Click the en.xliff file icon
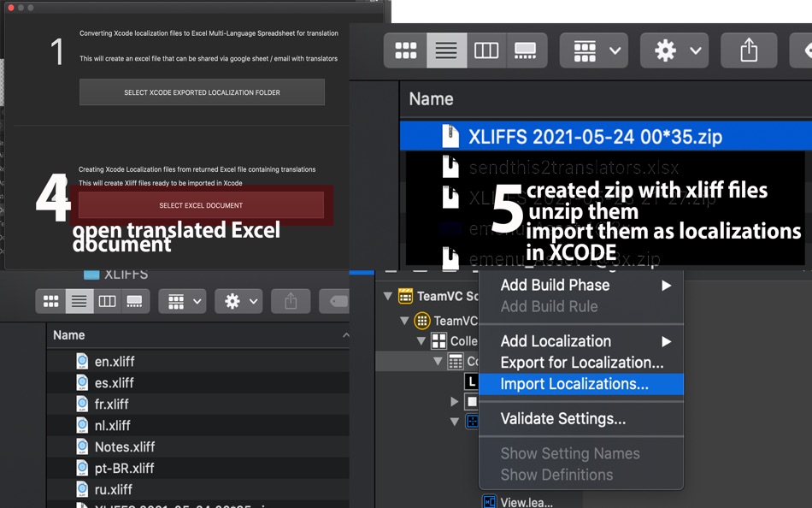Image resolution: width=812 pixels, height=508 pixels. [x=82, y=361]
